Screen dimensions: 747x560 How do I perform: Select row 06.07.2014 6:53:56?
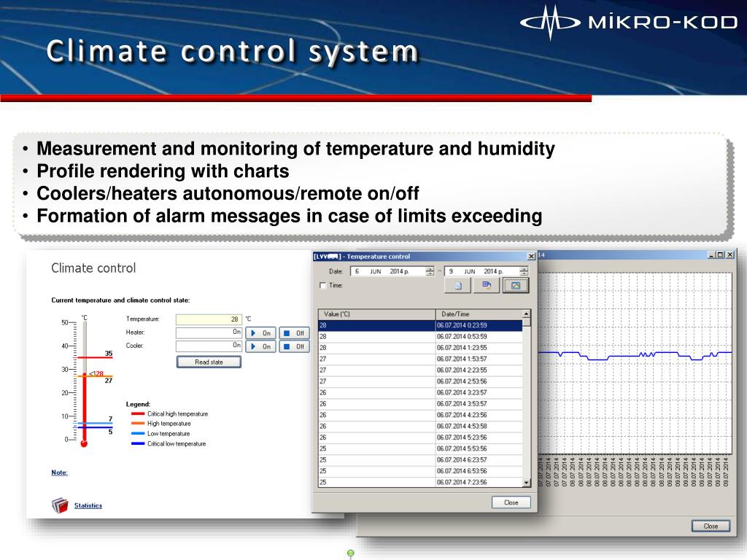(x=420, y=471)
